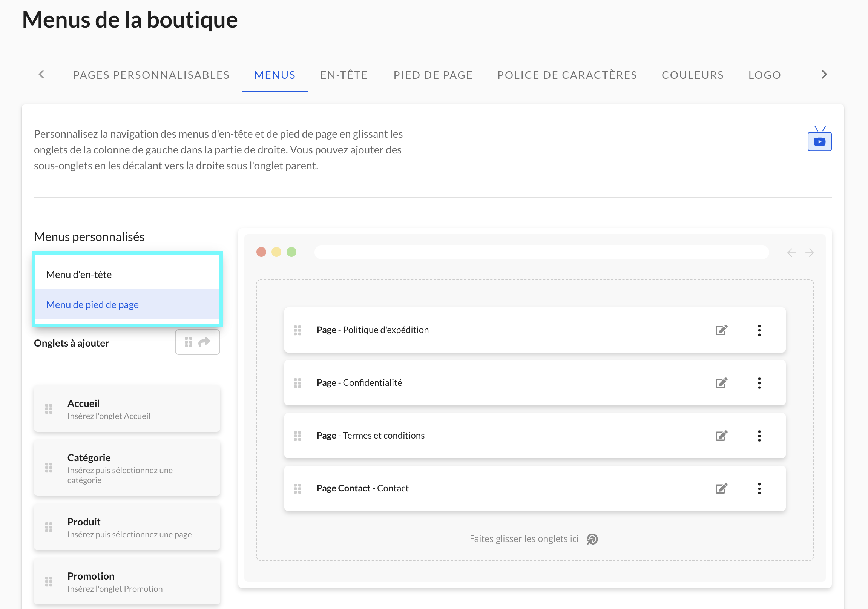Click the Catégorie tab card
The image size is (868, 609).
tap(127, 468)
